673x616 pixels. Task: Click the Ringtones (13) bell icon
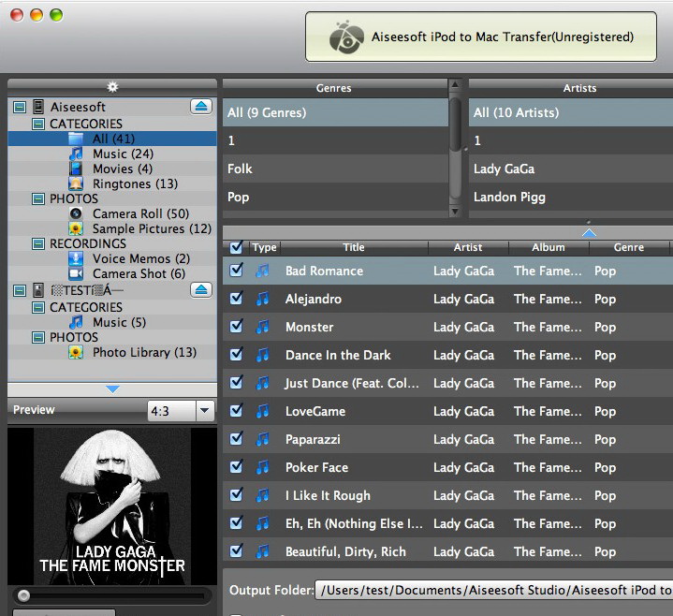click(x=76, y=183)
